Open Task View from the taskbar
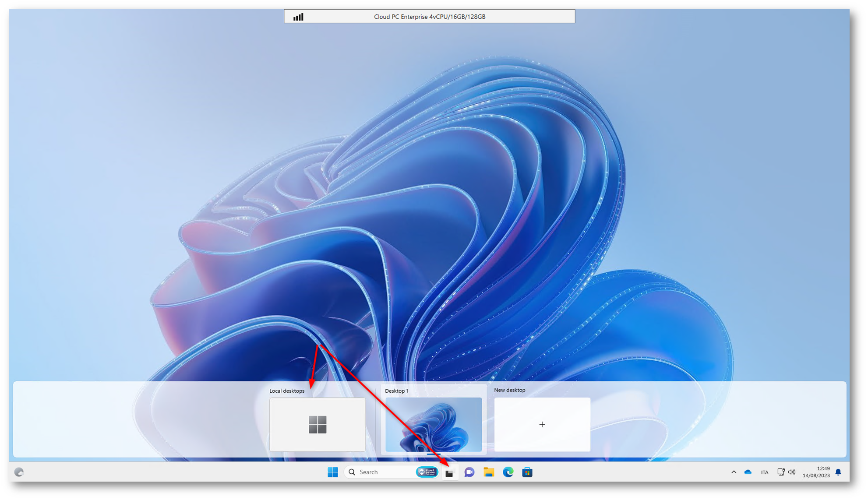The image size is (868, 500). (449, 472)
